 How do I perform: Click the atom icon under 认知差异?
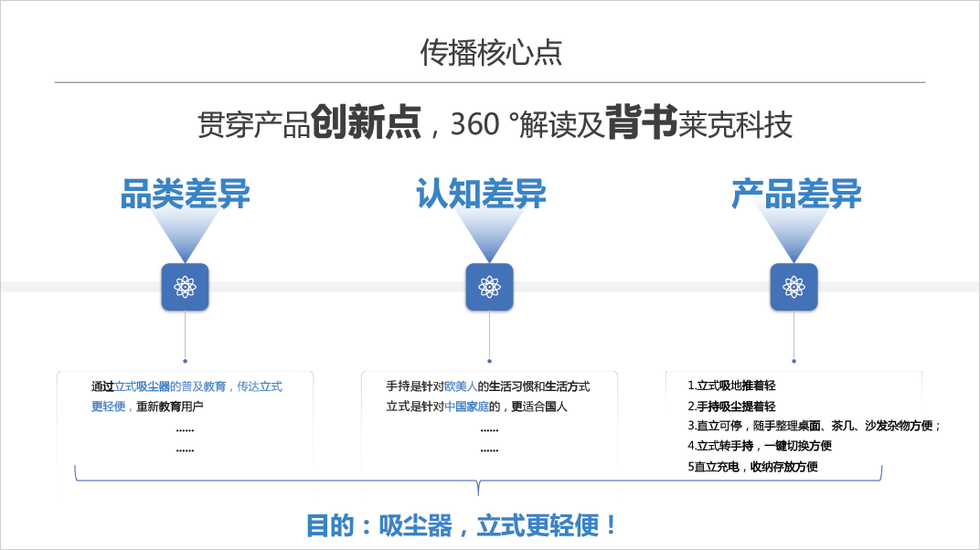pyautogui.click(x=489, y=286)
